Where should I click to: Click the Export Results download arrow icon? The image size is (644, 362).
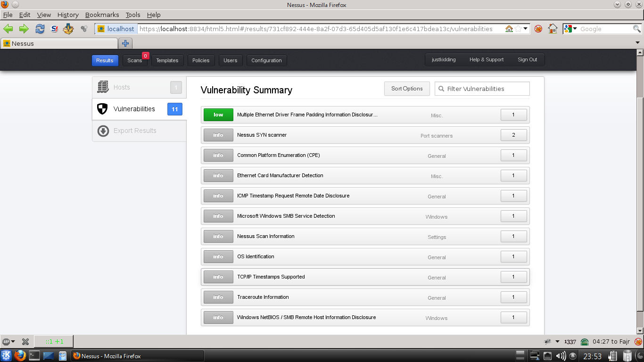point(103,131)
